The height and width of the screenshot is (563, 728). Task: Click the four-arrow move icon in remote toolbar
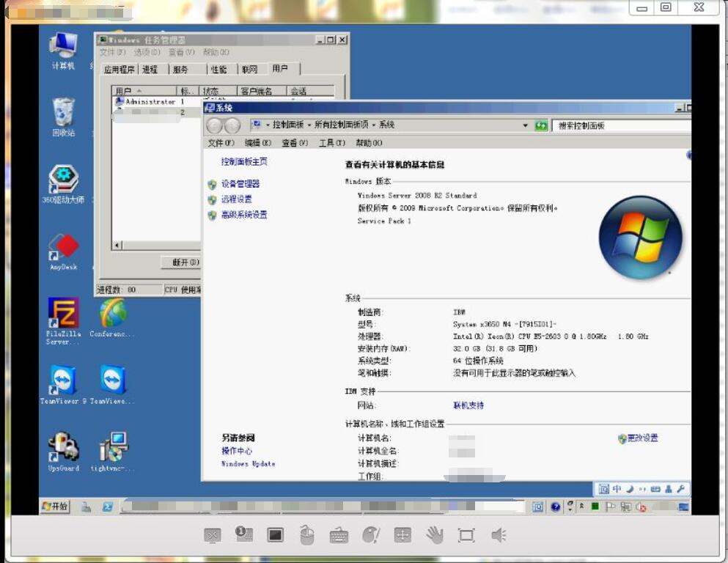tap(402, 535)
